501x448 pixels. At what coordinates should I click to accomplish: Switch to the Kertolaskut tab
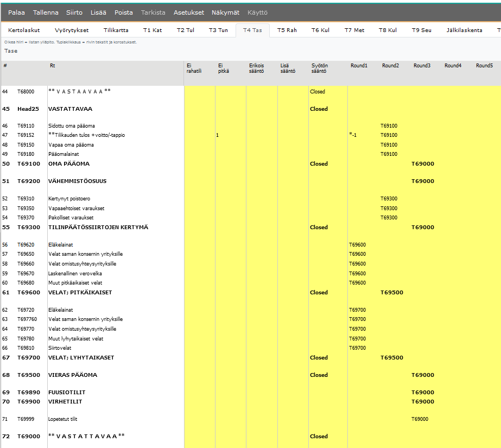point(25,30)
